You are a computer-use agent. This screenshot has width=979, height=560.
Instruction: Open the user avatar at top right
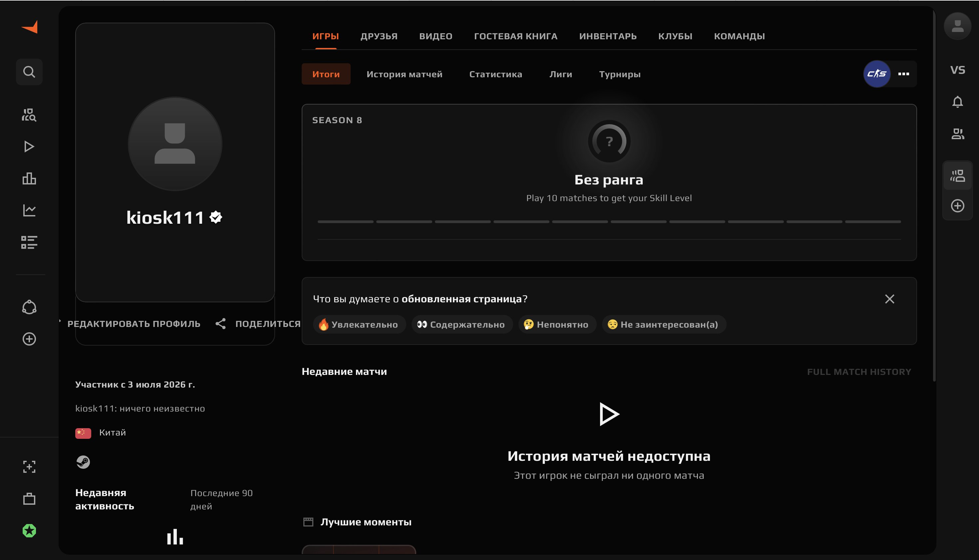tap(957, 26)
